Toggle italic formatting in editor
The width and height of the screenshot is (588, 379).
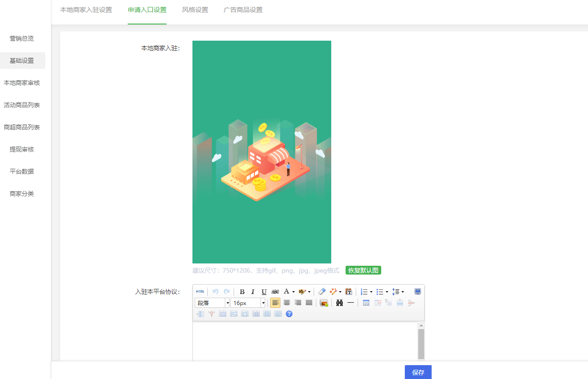click(x=253, y=292)
